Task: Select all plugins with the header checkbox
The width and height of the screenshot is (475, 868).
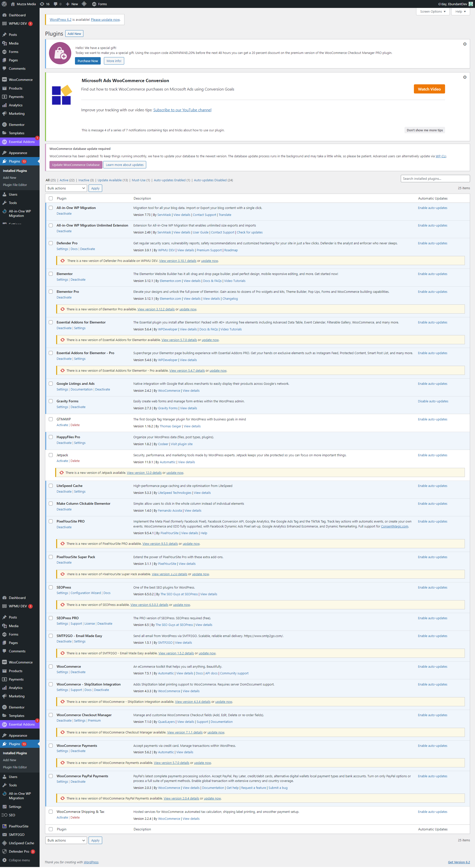Action: coord(50,199)
